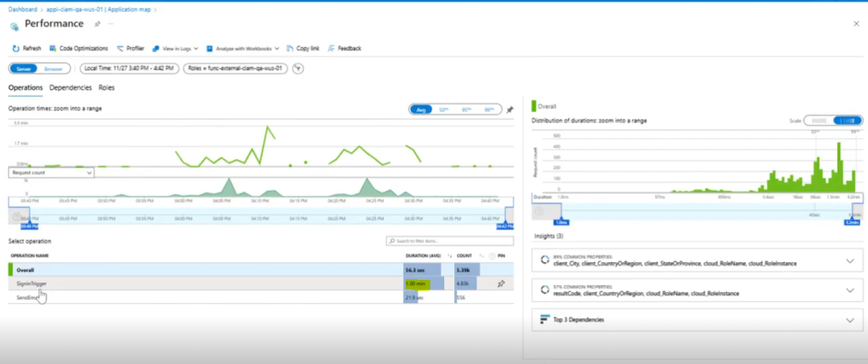The height and width of the screenshot is (364, 868).
Task: Click the Refresh toolbar icon
Action: click(15, 48)
